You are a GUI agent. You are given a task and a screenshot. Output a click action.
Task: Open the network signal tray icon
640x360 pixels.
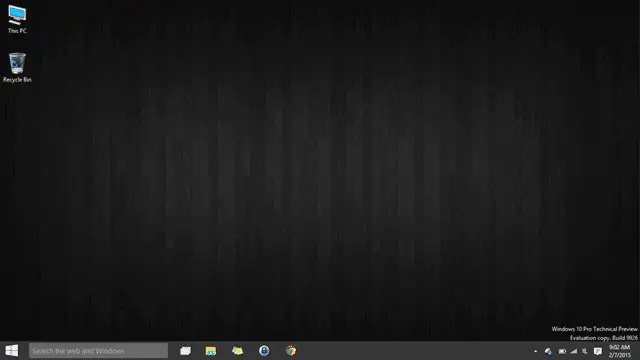click(573, 351)
